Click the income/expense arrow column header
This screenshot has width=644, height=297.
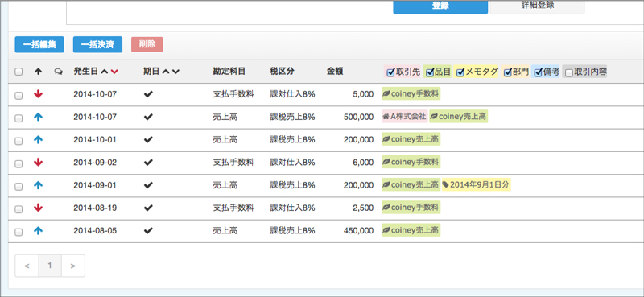tap(38, 72)
